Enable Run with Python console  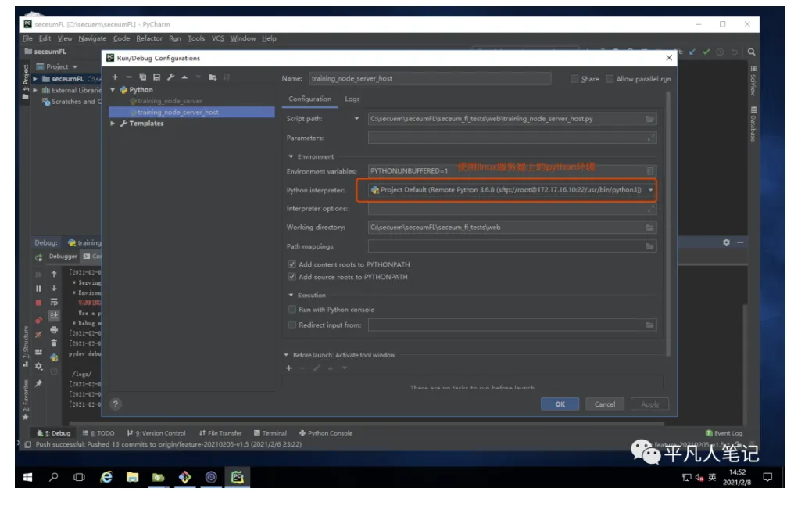[292, 310]
